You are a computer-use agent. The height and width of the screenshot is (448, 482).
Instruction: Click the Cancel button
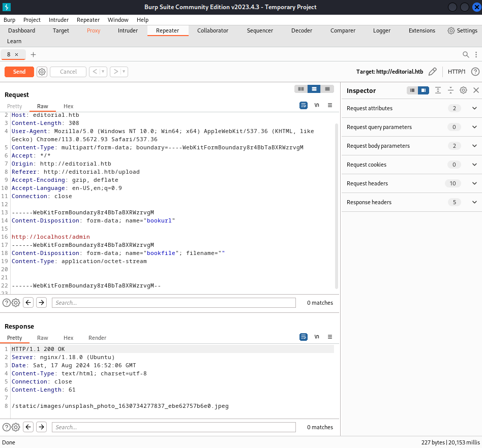68,72
